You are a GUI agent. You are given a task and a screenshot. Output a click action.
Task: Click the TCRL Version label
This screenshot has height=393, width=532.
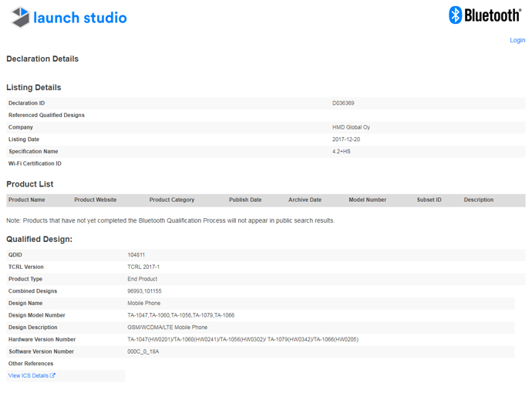(26, 267)
